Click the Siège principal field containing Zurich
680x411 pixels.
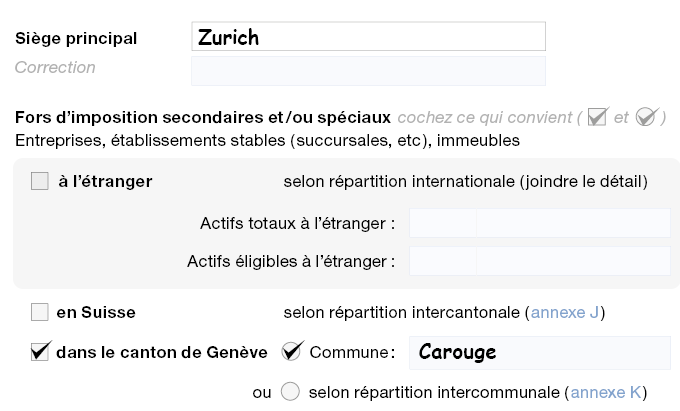point(368,37)
